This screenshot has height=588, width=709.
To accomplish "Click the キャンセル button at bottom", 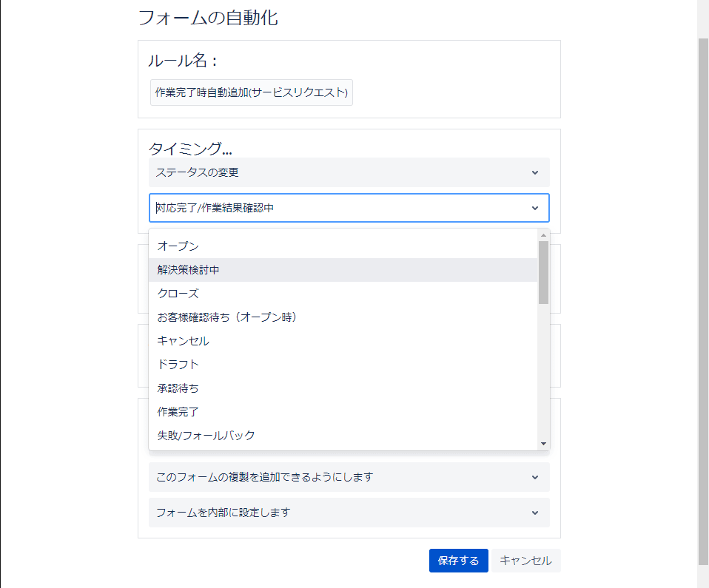I will 526,561.
